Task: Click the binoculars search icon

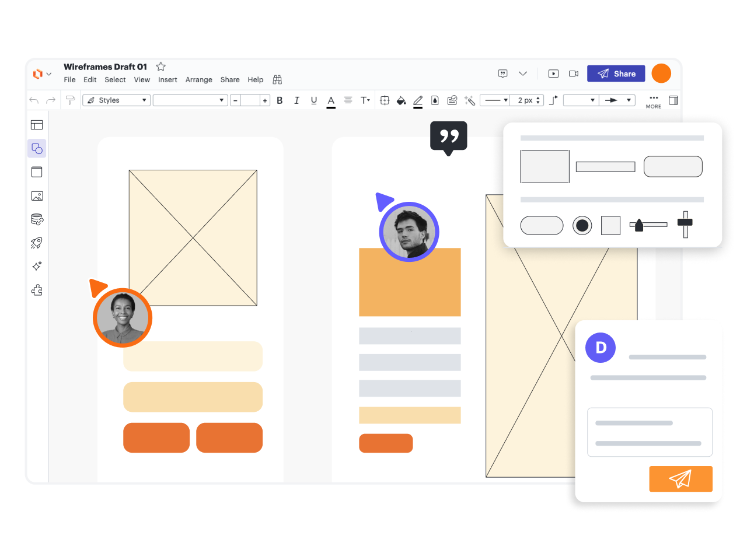Action: coord(277,80)
